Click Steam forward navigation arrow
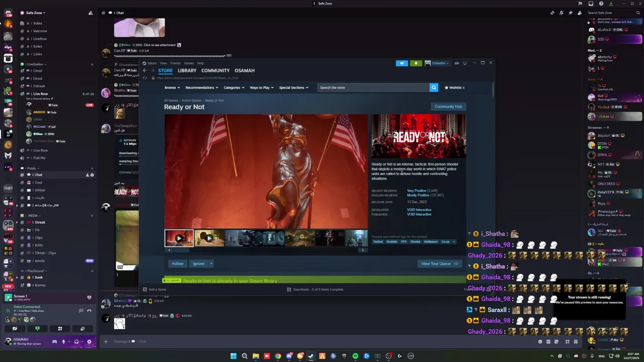Screen dimensions: 644x362 coord(152,70)
